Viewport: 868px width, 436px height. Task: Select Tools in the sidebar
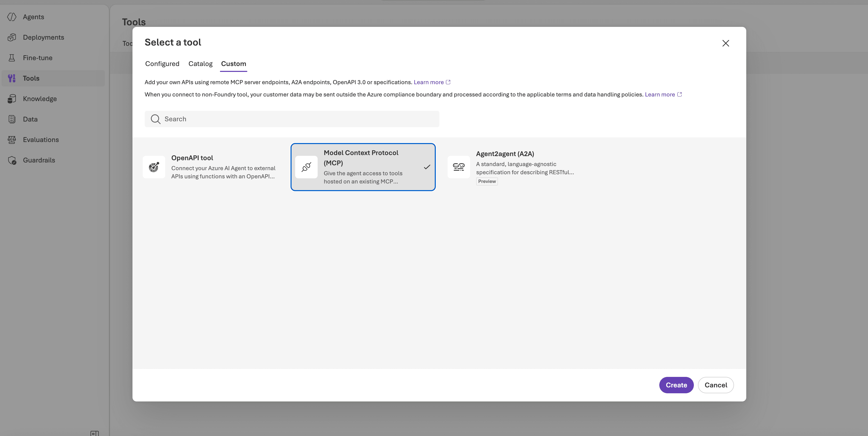pyautogui.click(x=53, y=78)
